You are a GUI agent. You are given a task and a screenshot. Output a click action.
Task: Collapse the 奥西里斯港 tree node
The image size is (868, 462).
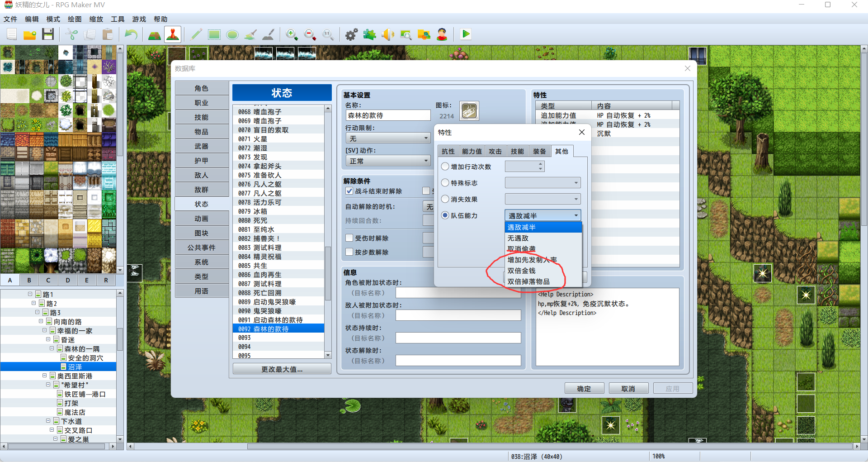point(45,376)
